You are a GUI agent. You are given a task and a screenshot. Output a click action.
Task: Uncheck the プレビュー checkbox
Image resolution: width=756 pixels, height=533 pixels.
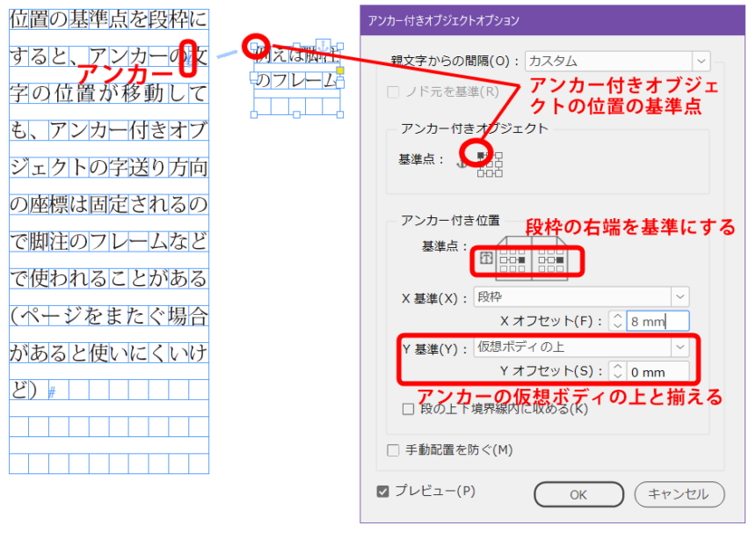pos(382,492)
